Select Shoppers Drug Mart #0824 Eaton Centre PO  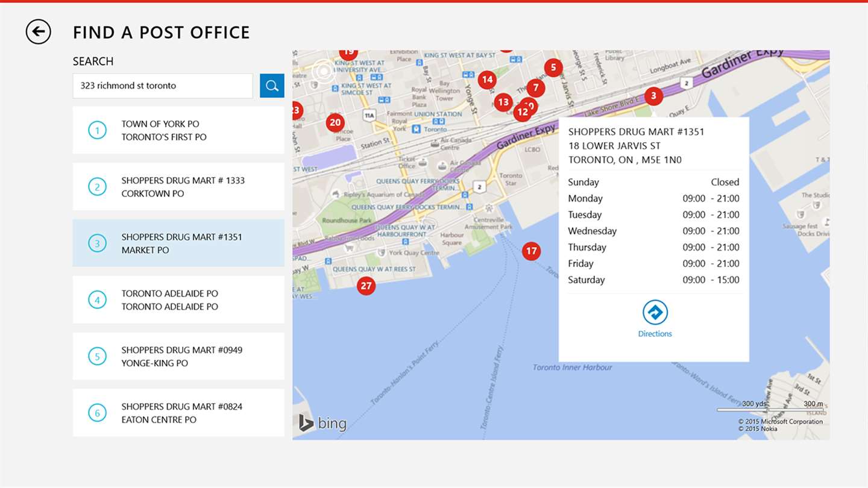[178, 413]
